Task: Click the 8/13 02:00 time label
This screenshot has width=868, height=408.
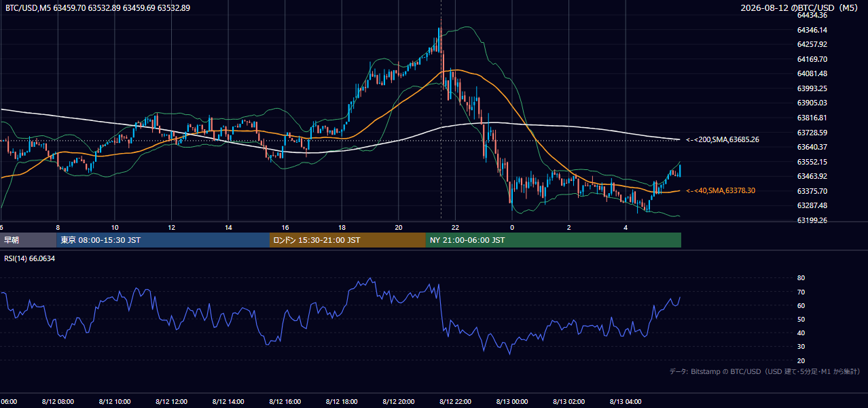Action: coord(569,402)
